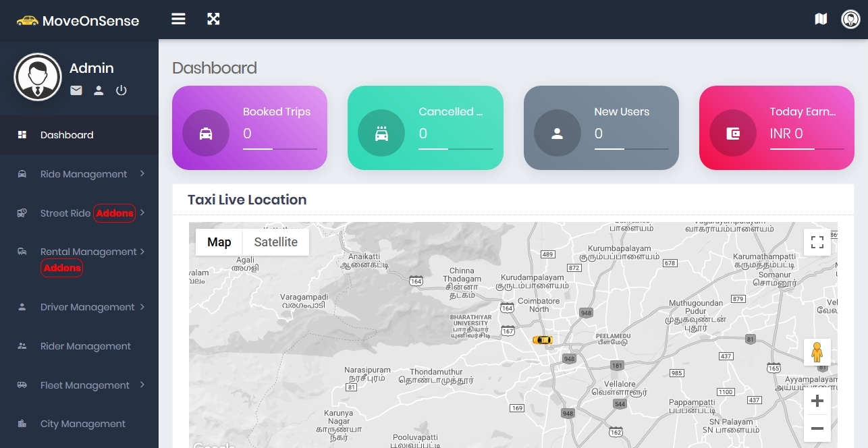Expand the Street Ride chevron

(142, 213)
